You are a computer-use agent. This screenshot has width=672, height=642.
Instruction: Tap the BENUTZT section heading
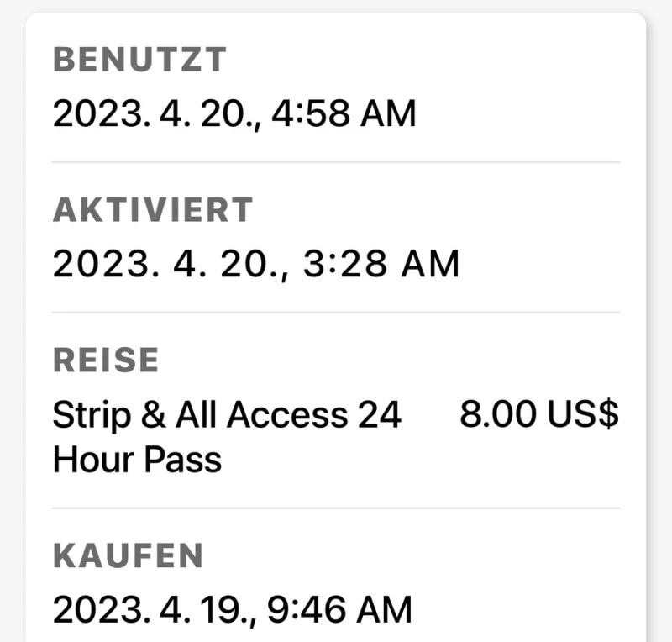[139, 61]
